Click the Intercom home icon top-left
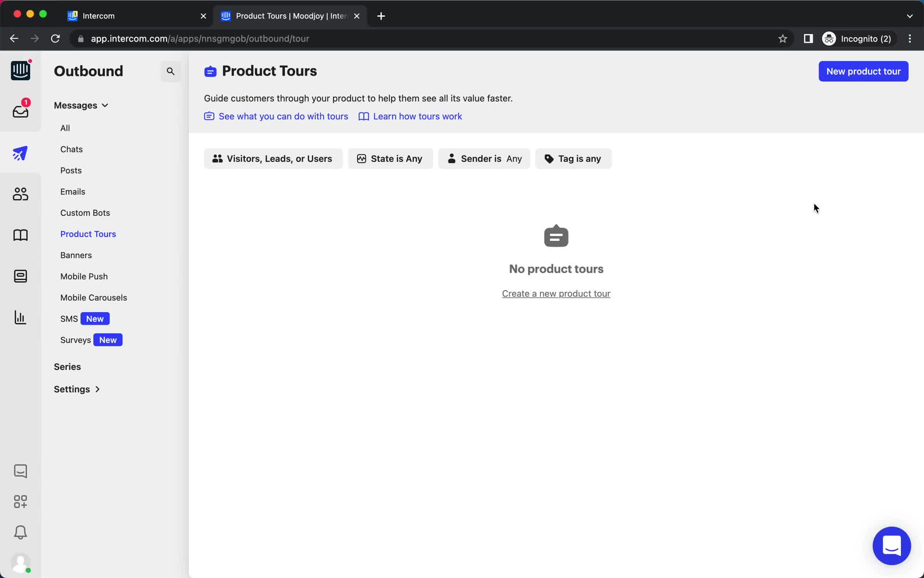 [20, 71]
